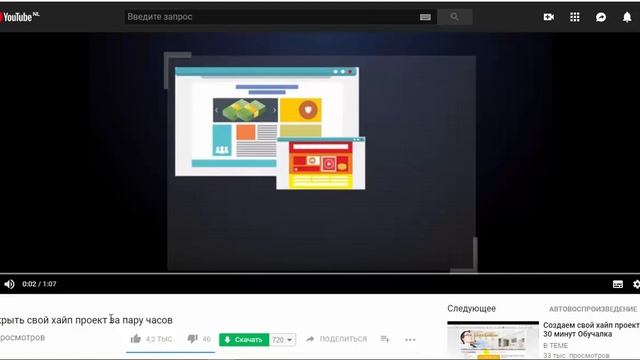
Task: Click the 'В ТЕМЕ' channel name
Action: [556, 345]
